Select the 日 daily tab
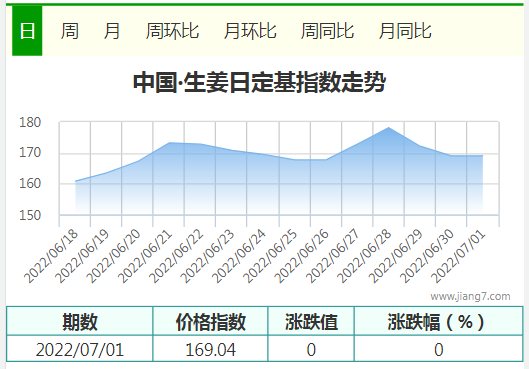Viewport: 529px width, 369px height. coord(27,31)
